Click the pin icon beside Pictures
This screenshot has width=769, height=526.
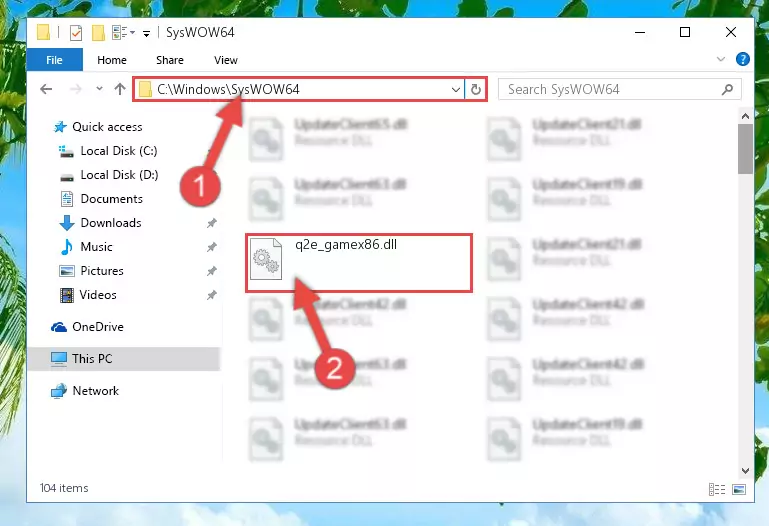click(x=211, y=271)
